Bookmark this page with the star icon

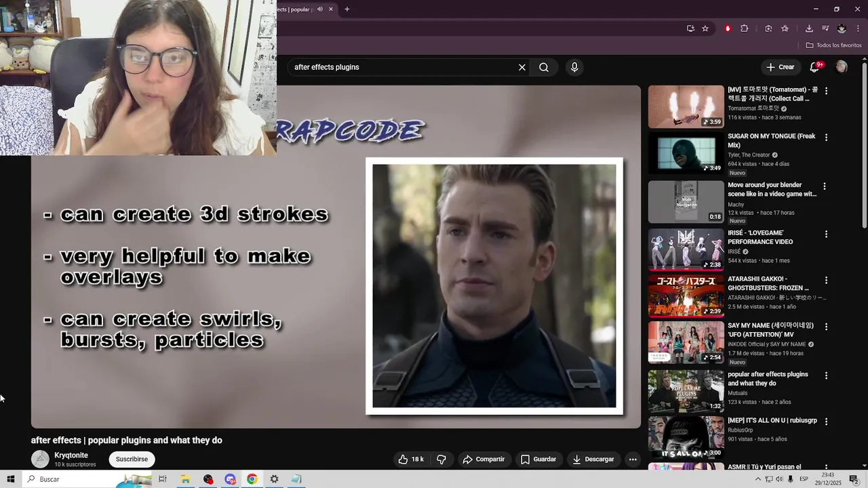click(705, 28)
